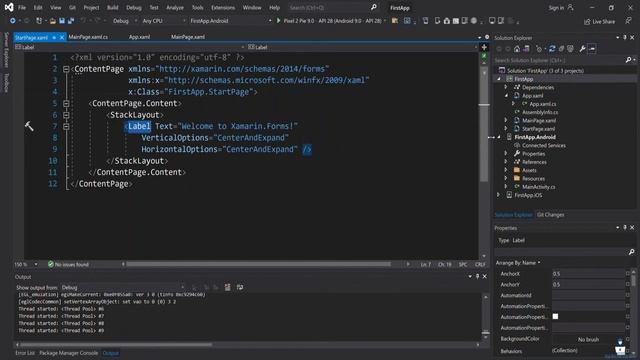The height and width of the screenshot is (360, 640).
Task: Open Properties wrench icon in Solution Explorer toolbar
Action: coord(582,49)
